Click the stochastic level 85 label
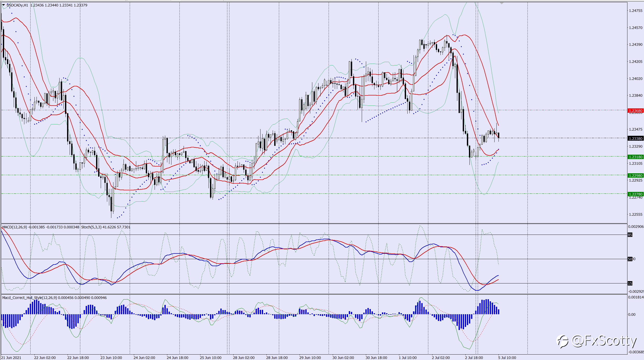 pos(630,235)
